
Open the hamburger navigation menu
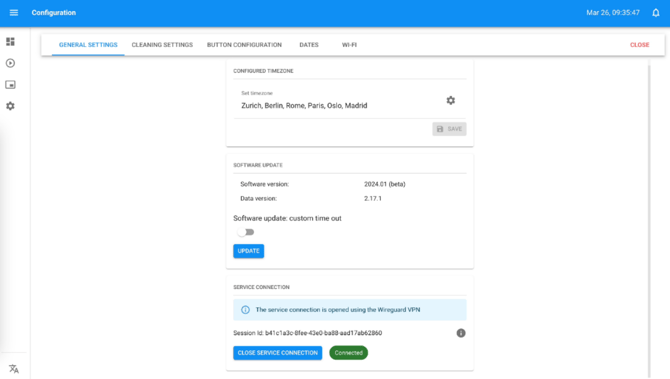[x=14, y=13]
